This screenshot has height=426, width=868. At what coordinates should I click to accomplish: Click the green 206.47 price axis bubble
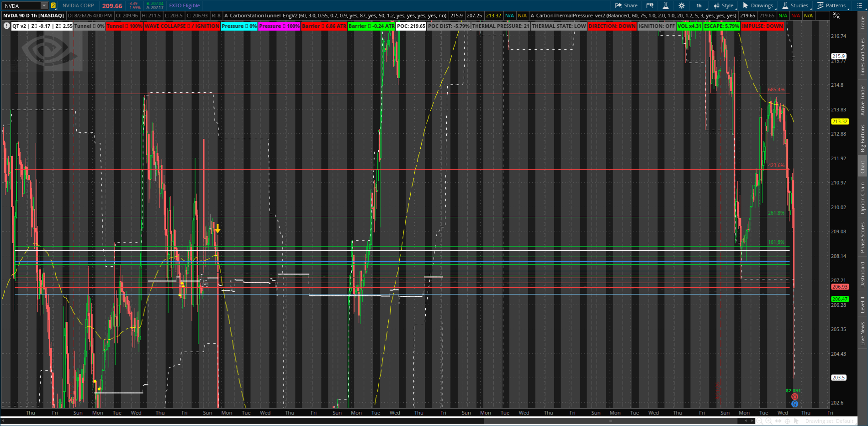(x=840, y=299)
